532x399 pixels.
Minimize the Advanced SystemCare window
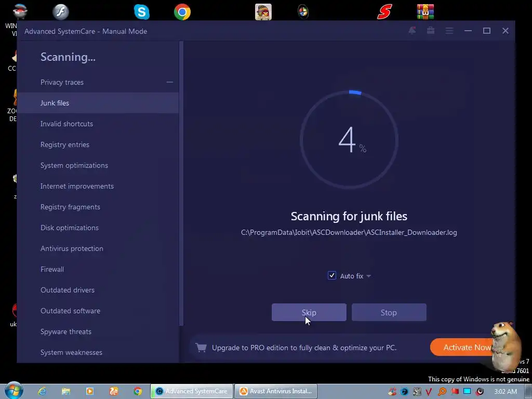[x=468, y=31]
